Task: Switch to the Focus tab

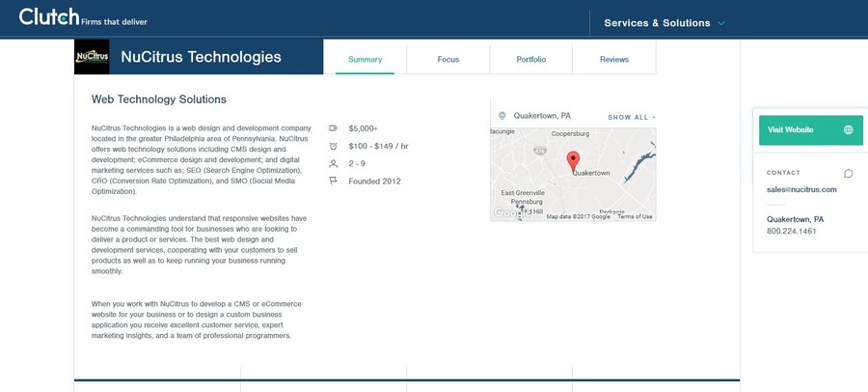Action: [448, 59]
